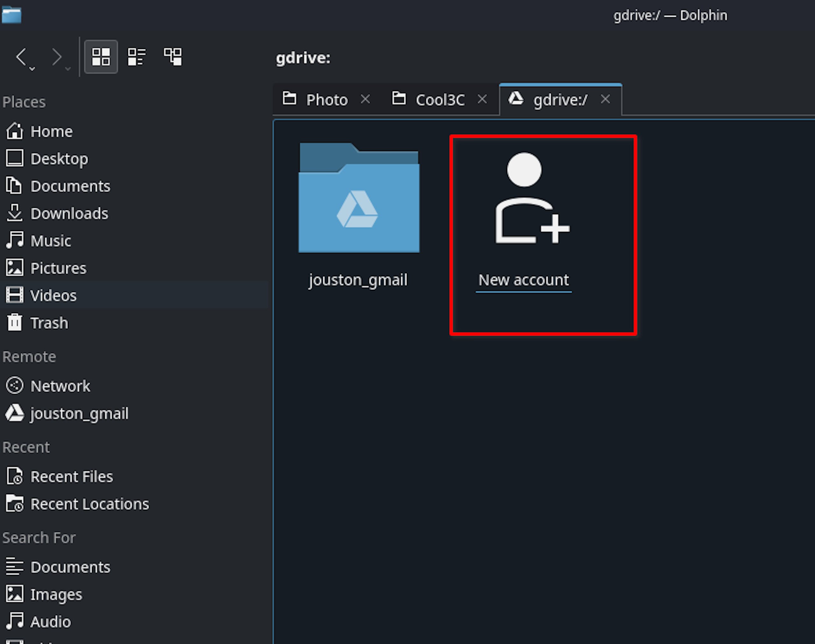The height and width of the screenshot is (644, 815).
Task: Open back history dropdown arrow
Action: click(32, 69)
